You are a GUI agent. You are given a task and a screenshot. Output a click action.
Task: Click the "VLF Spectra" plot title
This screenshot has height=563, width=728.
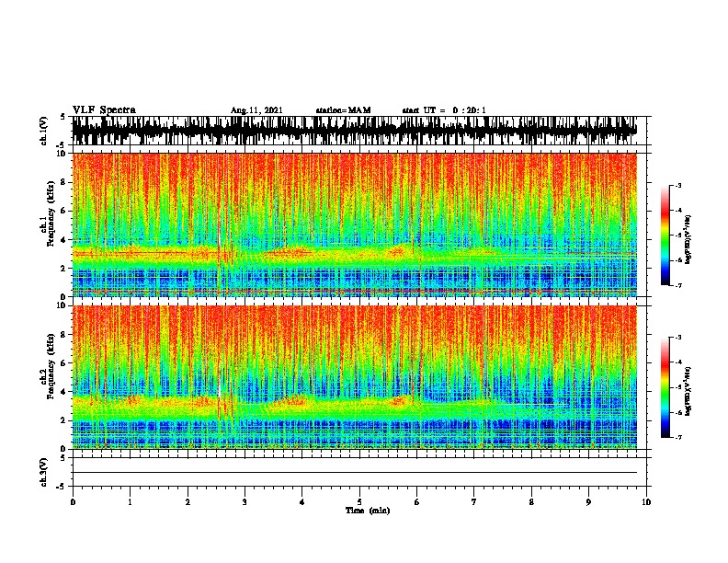pyautogui.click(x=104, y=109)
